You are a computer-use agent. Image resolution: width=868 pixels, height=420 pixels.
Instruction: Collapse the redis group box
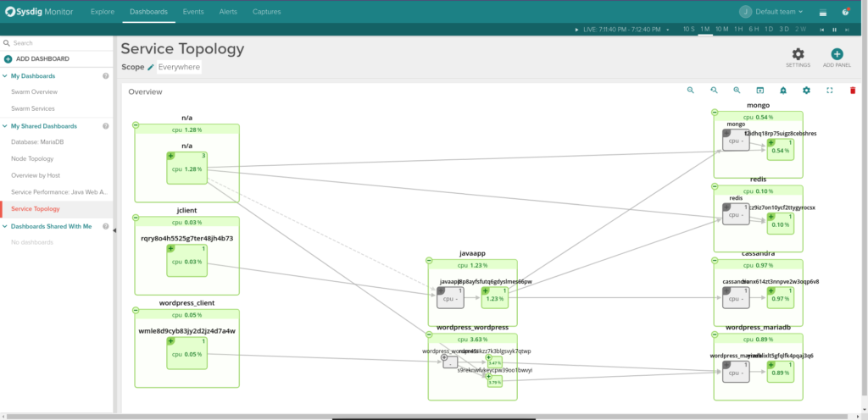(715, 187)
